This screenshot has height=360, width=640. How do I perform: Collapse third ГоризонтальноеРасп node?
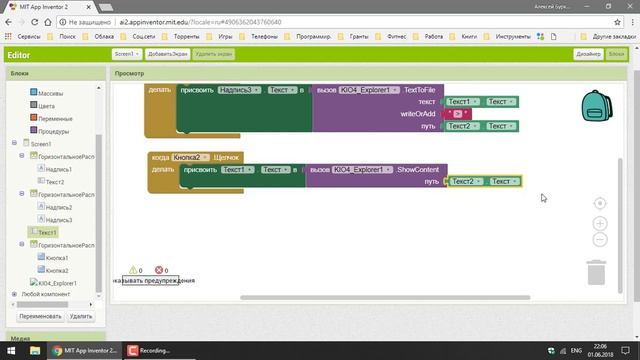pos(22,244)
